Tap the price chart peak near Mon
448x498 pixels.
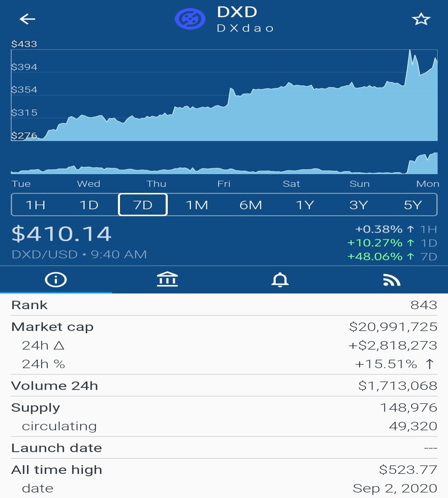[x=410, y=51]
